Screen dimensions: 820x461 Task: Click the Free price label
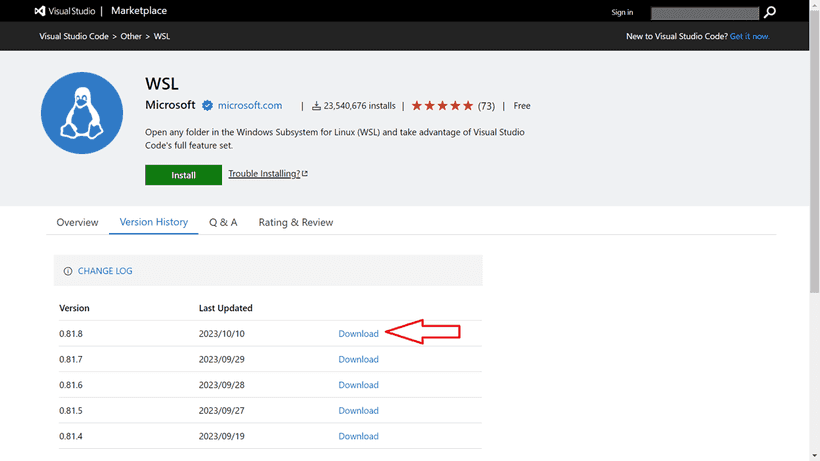click(522, 106)
